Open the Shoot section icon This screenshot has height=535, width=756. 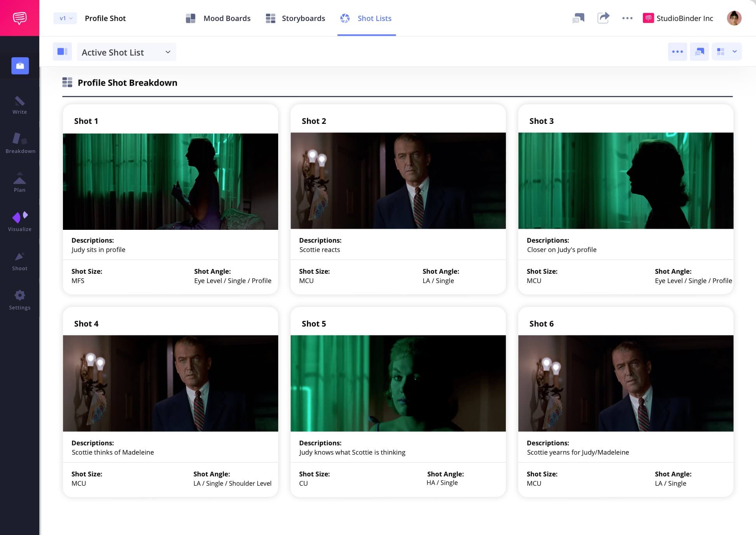pyautogui.click(x=19, y=261)
